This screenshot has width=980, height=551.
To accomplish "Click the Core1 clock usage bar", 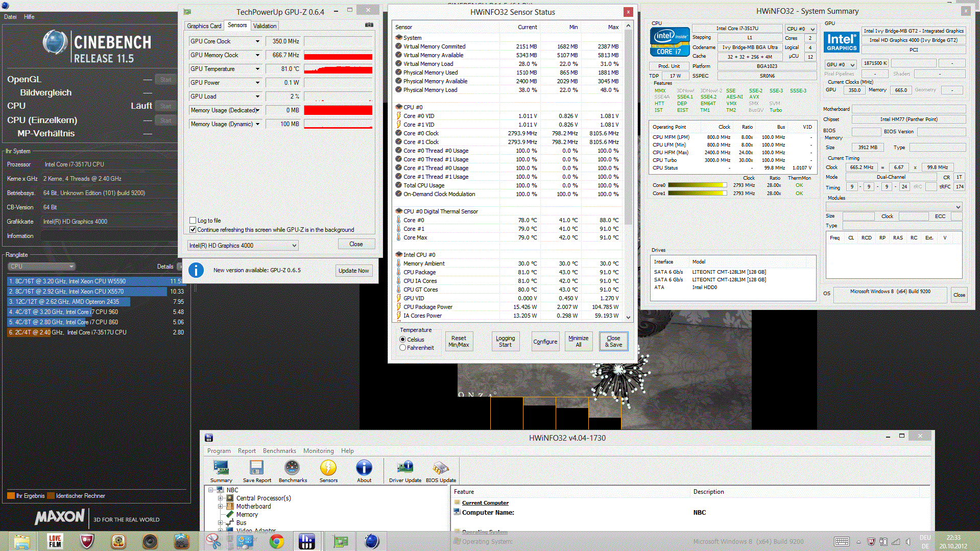I will coord(697,194).
